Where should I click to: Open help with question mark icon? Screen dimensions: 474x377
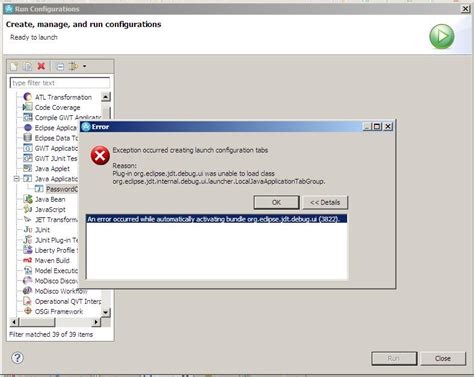[17, 358]
